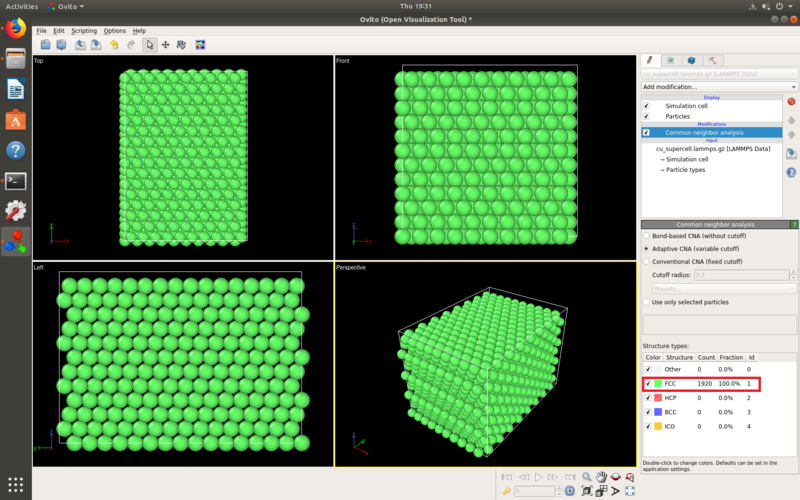Open the cu_supercell.lammps.gz pipeline dropdown

(x=719, y=74)
